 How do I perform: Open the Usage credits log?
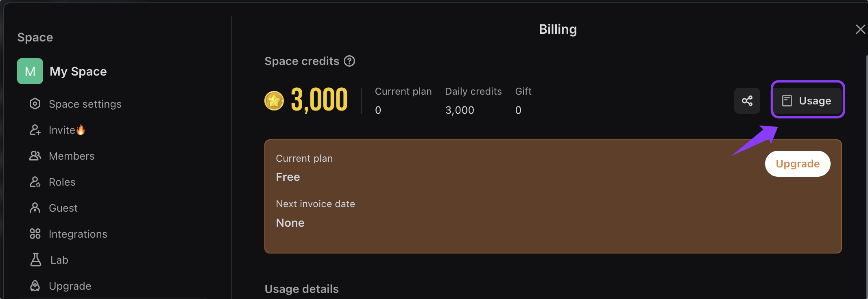pyautogui.click(x=807, y=101)
